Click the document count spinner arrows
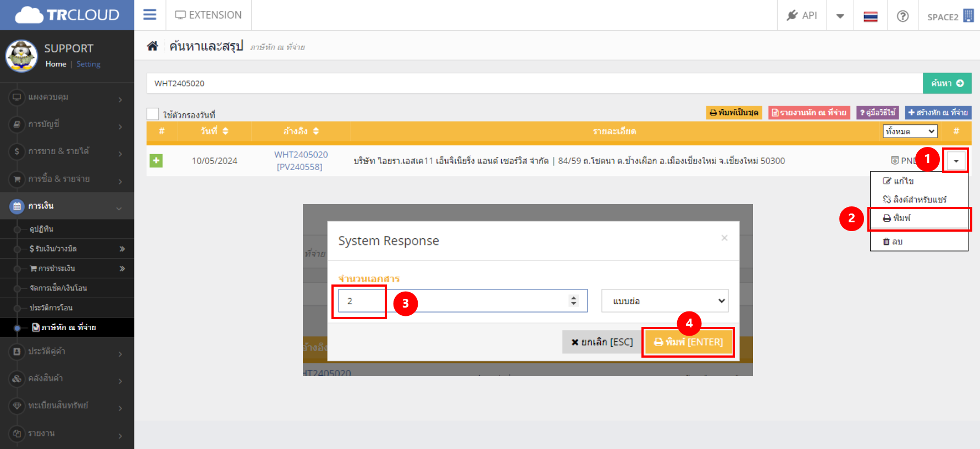Image resolution: width=980 pixels, height=449 pixels. coord(574,300)
